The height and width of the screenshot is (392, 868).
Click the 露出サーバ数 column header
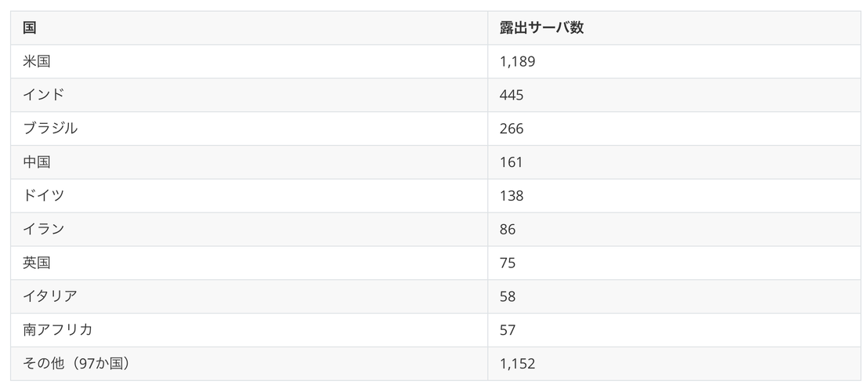click(675, 27)
